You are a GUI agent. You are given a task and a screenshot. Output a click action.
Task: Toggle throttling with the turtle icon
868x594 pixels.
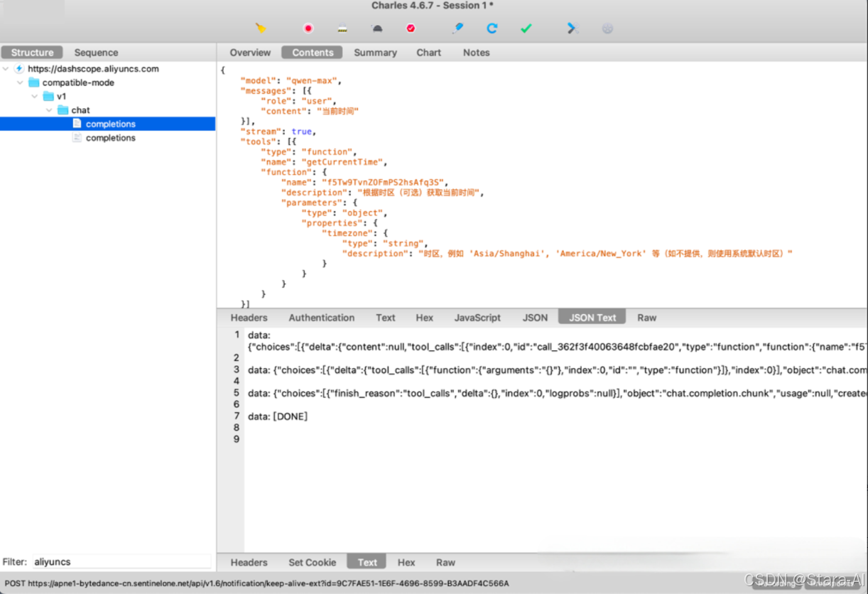[x=377, y=29]
